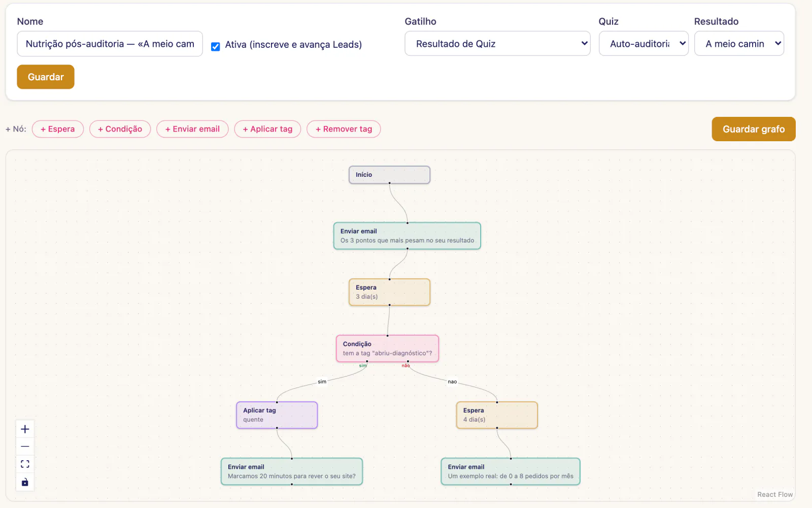
Task: Toggle canvas interactivity lock icon
Action: [25, 482]
